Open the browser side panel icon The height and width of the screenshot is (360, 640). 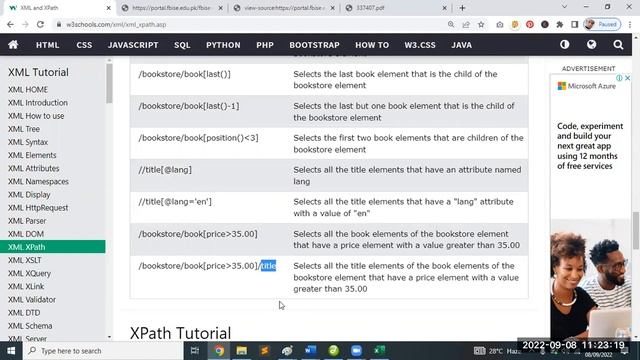coord(575,24)
